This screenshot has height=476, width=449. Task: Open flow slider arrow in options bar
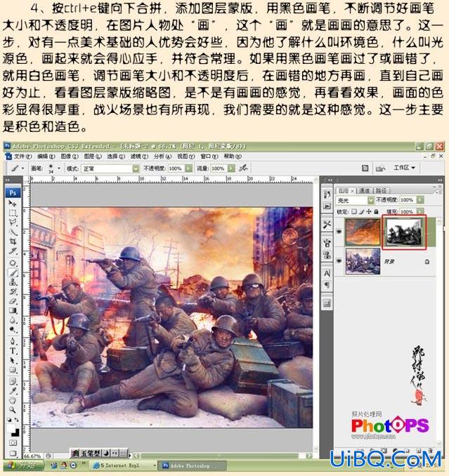[231, 168]
